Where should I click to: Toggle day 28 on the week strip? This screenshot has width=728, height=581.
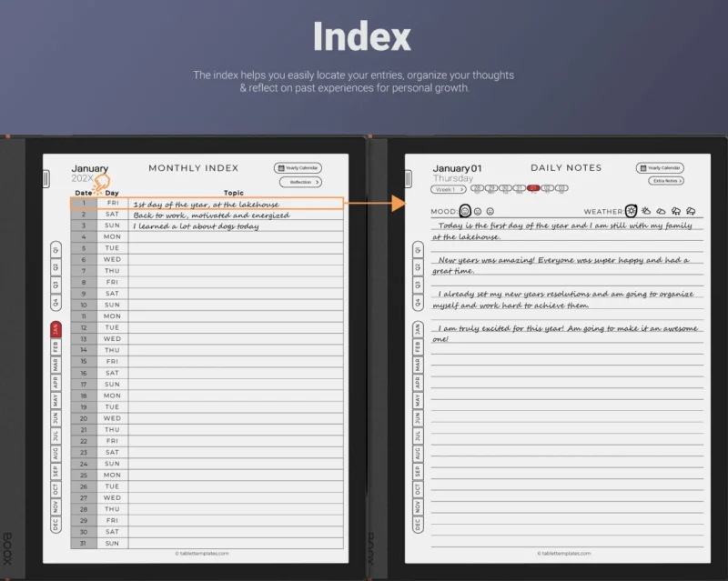(477, 187)
